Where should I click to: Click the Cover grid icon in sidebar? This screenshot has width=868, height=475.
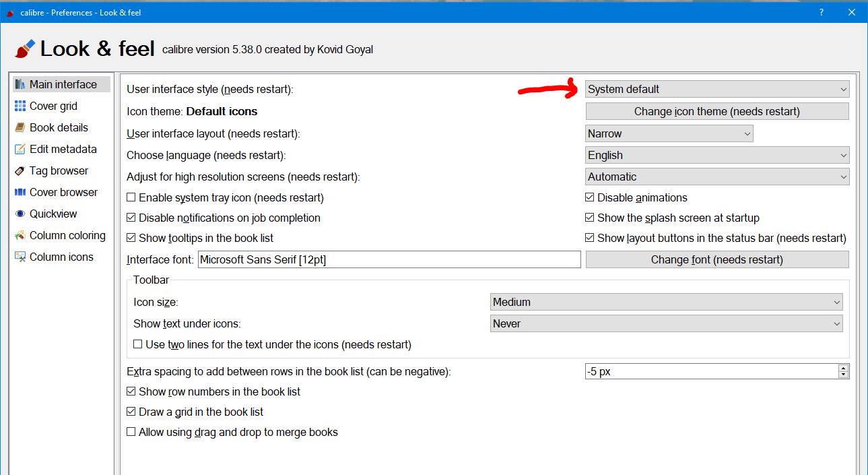20,106
